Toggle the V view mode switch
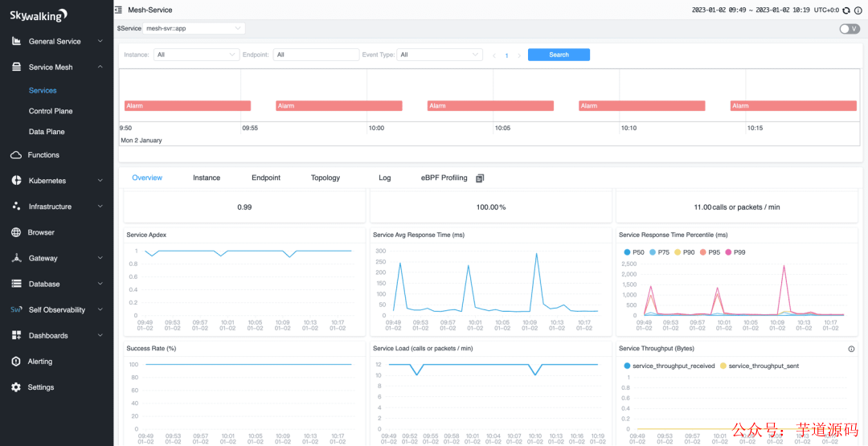 (x=850, y=29)
